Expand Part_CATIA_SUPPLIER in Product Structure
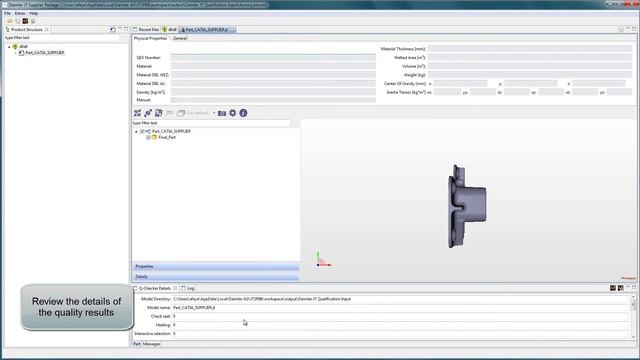Screen dimensions: 640x360 (x=16, y=53)
